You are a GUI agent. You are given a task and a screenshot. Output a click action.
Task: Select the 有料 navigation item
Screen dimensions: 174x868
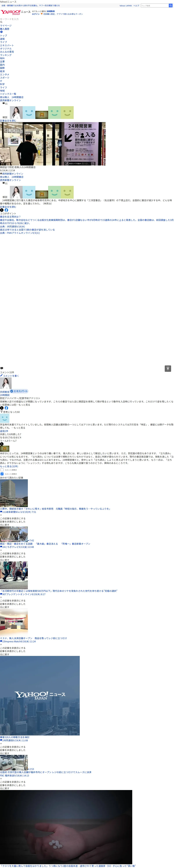point(2,58)
